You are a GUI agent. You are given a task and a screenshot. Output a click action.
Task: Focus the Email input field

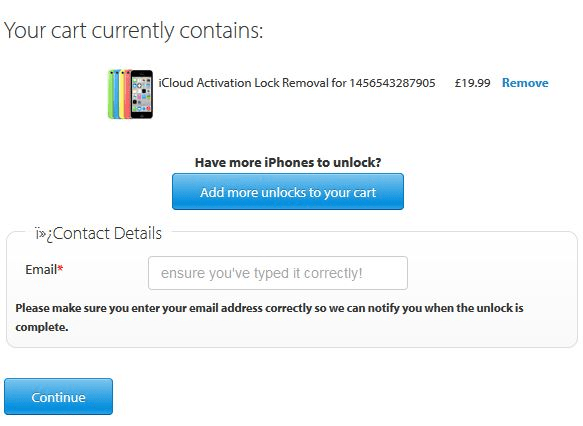tap(278, 273)
